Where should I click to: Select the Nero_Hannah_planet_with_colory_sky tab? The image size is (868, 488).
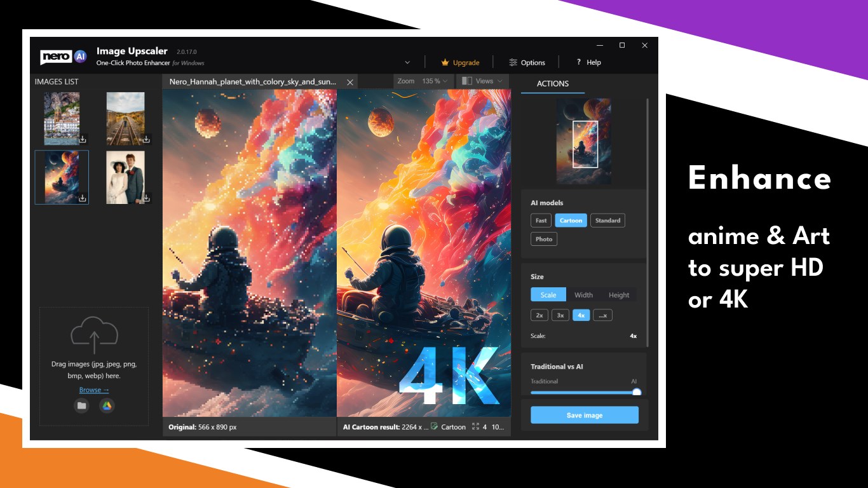pyautogui.click(x=253, y=82)
